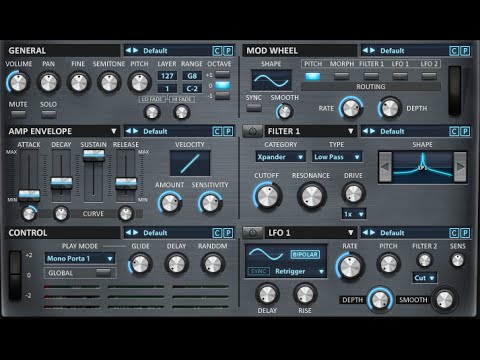Go to previous Amp Envelope preset arrow

[128, 131]
